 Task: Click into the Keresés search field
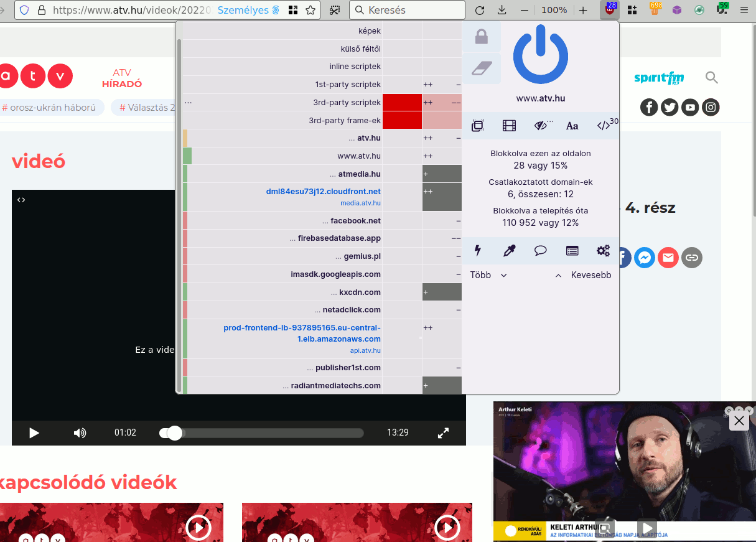click(408, 10)
